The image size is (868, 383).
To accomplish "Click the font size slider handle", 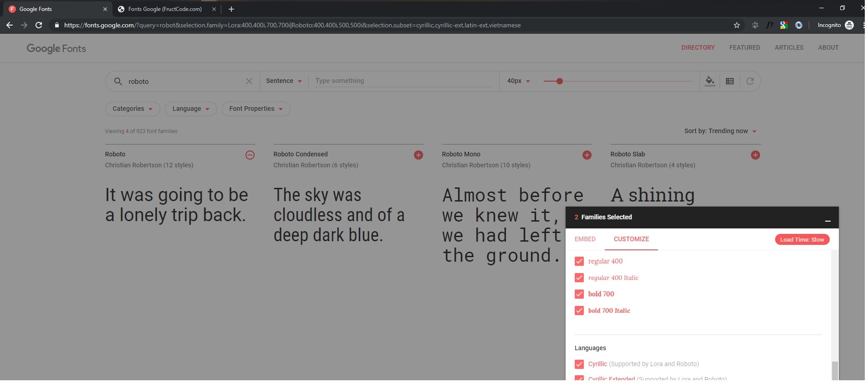I will 559,81.
